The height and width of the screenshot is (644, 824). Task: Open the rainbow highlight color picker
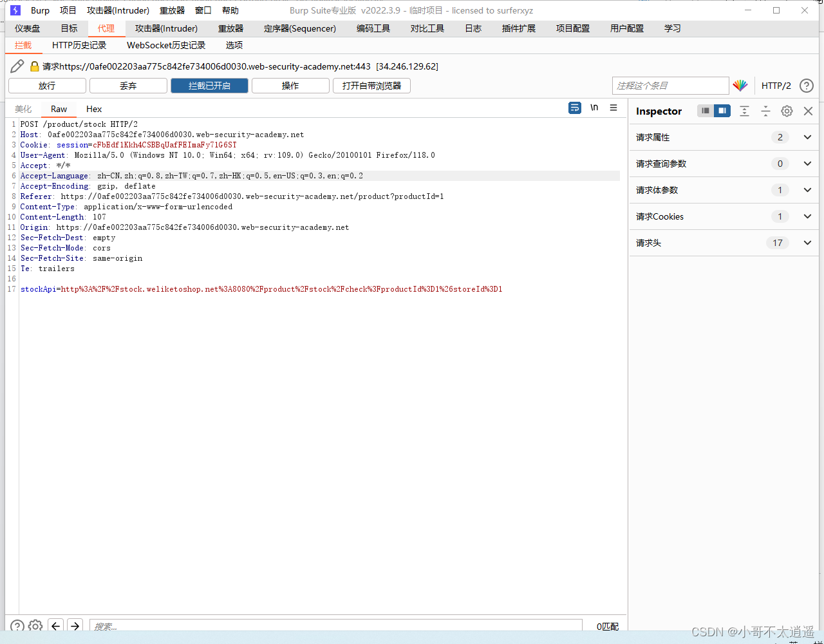[740, 86]
